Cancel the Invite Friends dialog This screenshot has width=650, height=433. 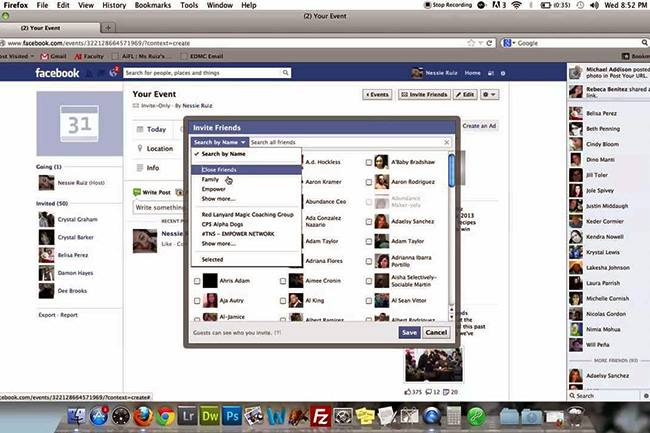click(x=436, y=332)
